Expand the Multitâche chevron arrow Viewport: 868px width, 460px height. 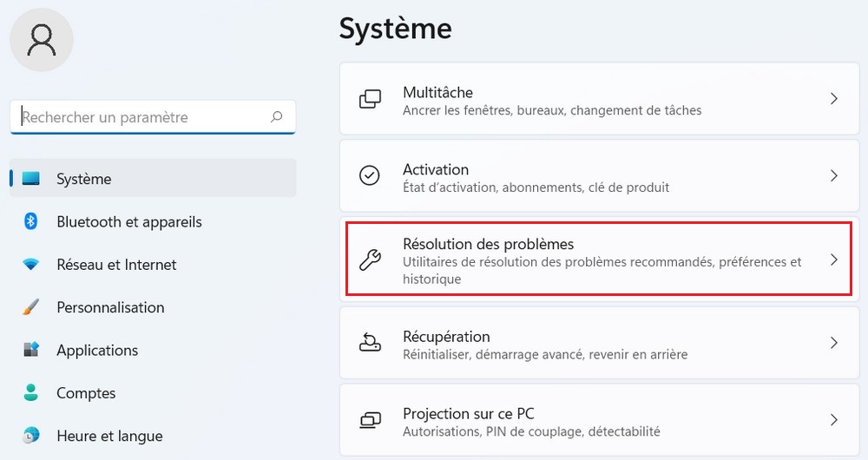(x=833, y=99)
